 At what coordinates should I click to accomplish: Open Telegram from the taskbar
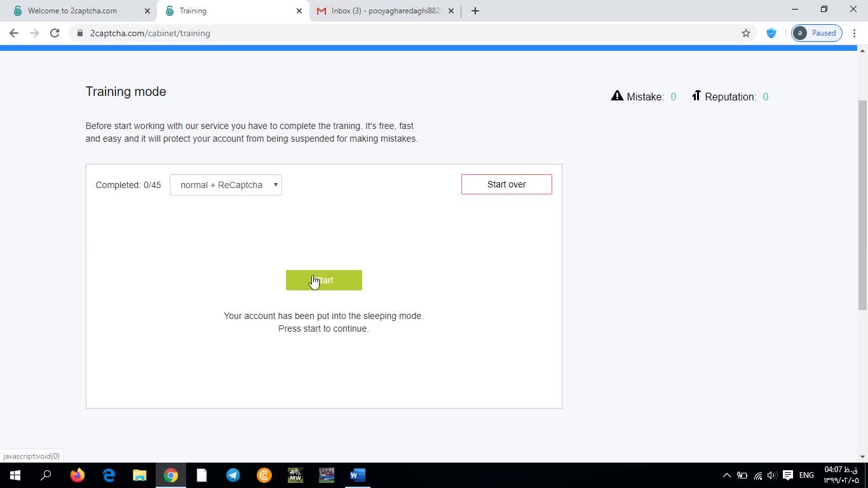[233, 475]
